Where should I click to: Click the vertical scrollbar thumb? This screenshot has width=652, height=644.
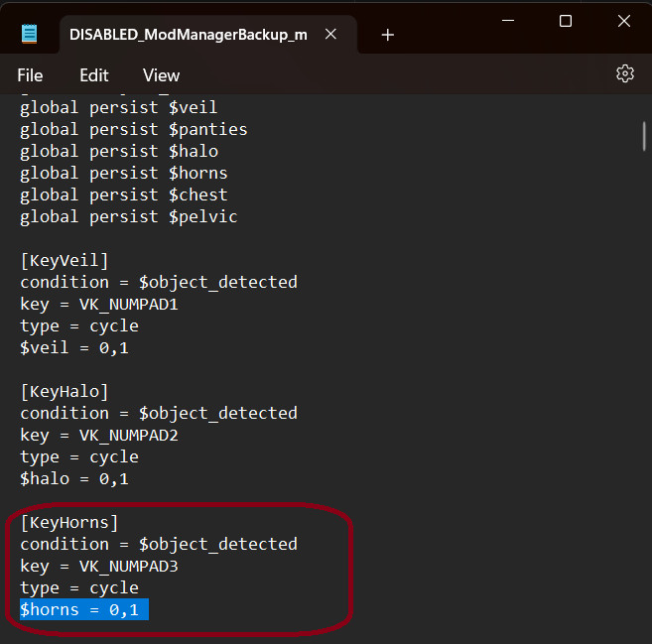tap(644, 136)
